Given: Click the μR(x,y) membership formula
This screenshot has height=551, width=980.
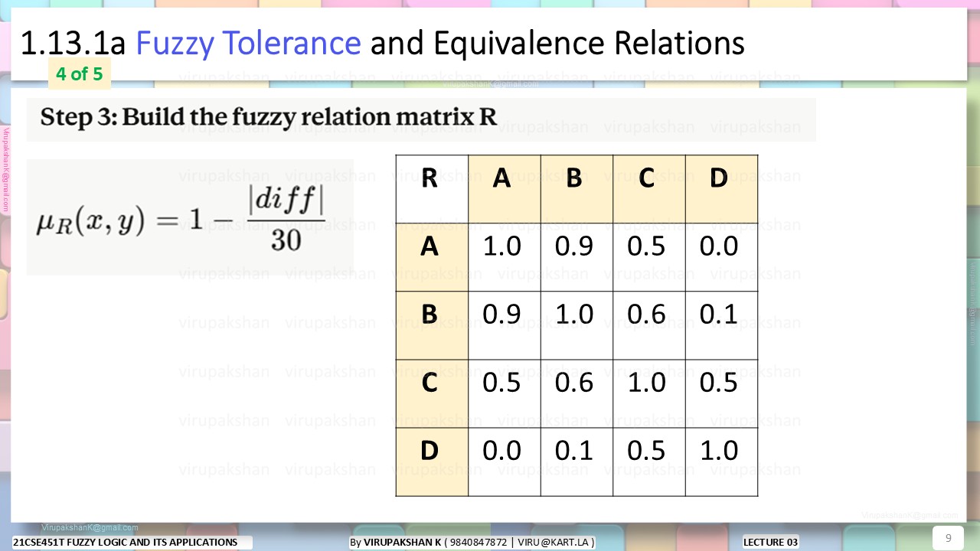Looking at the screenshot, I should pyautogui.click(x=181, y=218).
